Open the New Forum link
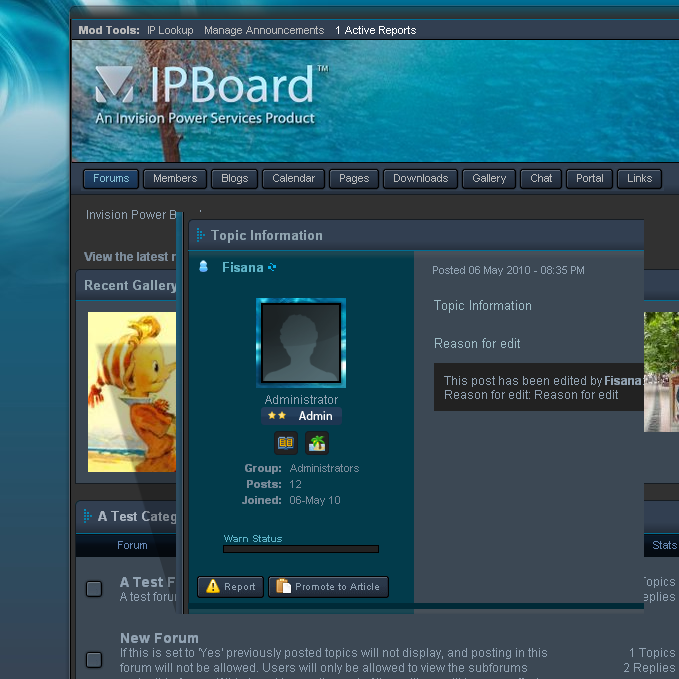 pos(159,638)
